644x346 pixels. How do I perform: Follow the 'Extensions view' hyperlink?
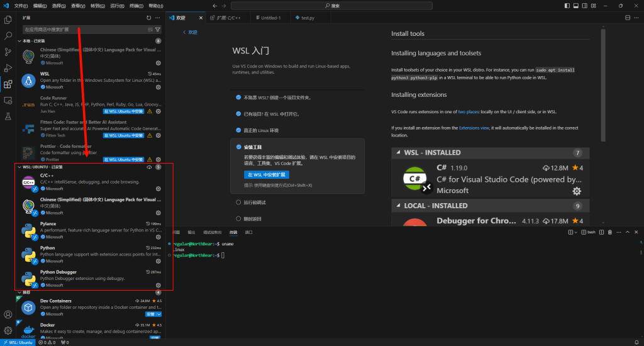(x=474, y=128)
